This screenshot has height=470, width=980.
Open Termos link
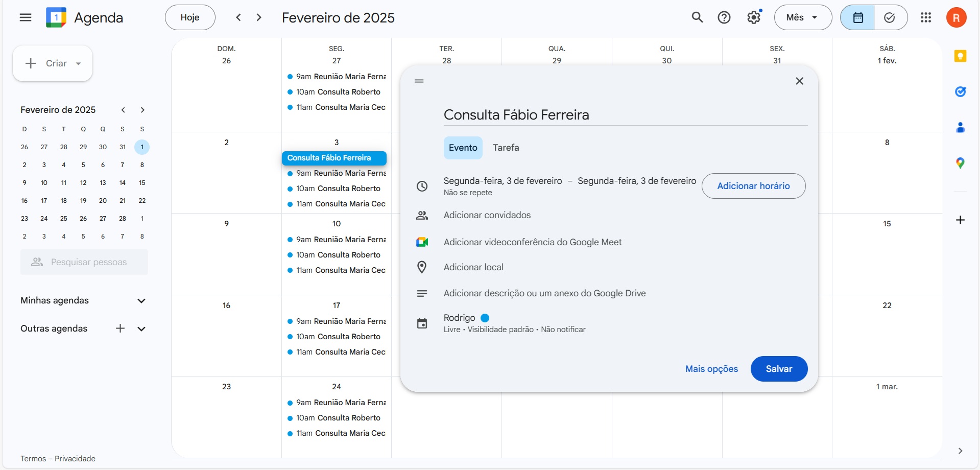pos(33,459)
